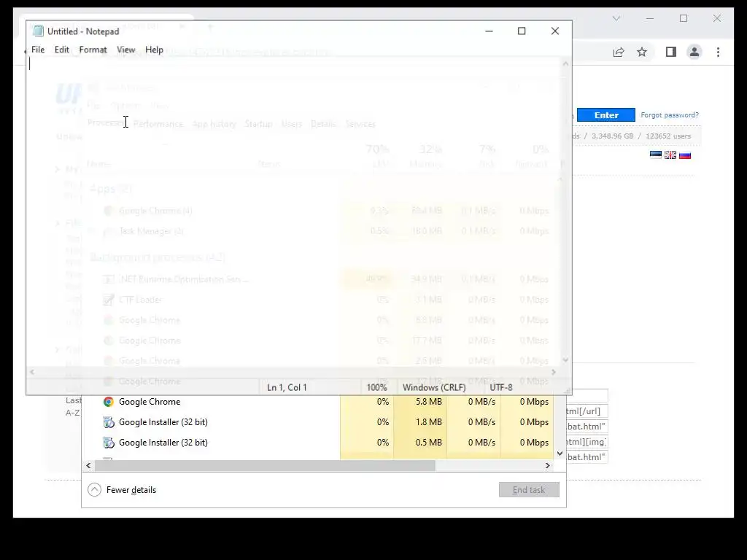Open Chrome's tab search chevron

[616, 18]
